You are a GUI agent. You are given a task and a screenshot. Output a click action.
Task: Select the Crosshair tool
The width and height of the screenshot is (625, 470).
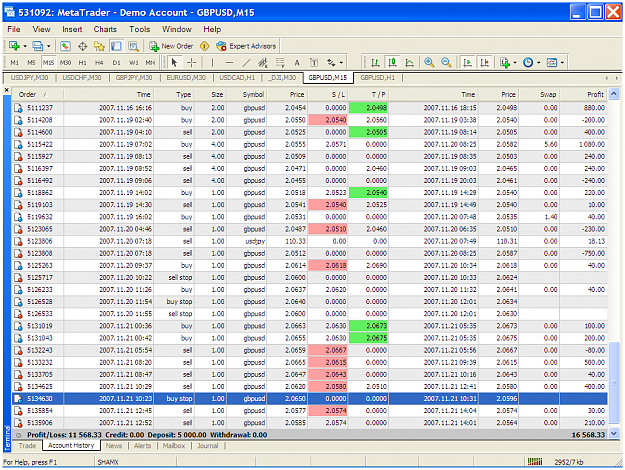(x=192, y=63)
